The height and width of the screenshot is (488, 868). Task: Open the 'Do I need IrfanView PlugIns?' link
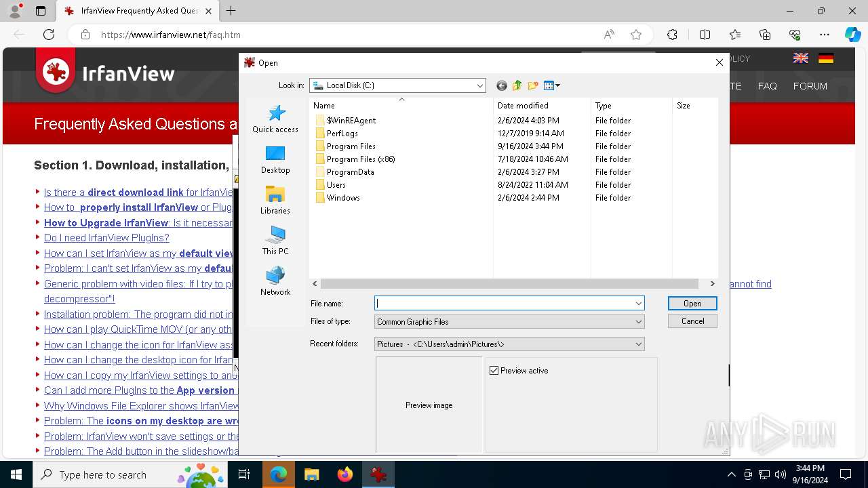click(106, 238)
